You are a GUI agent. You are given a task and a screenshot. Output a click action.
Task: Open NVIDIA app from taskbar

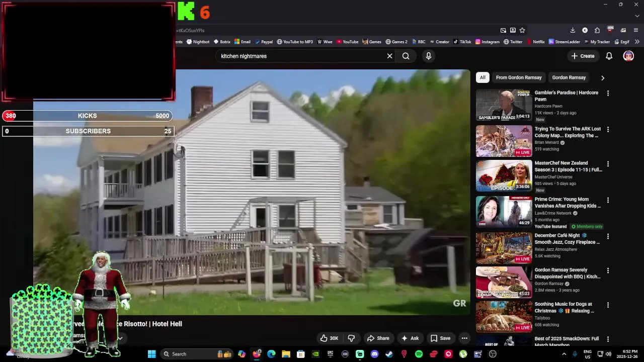coord(315,354)
